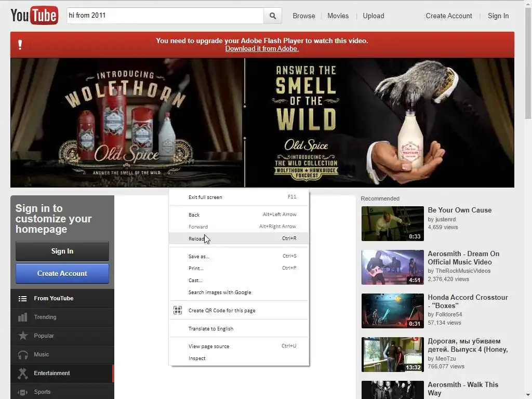Click the vertical page scrollbar thumb
The height and width of the screenshot is (399, 532).
528,63
